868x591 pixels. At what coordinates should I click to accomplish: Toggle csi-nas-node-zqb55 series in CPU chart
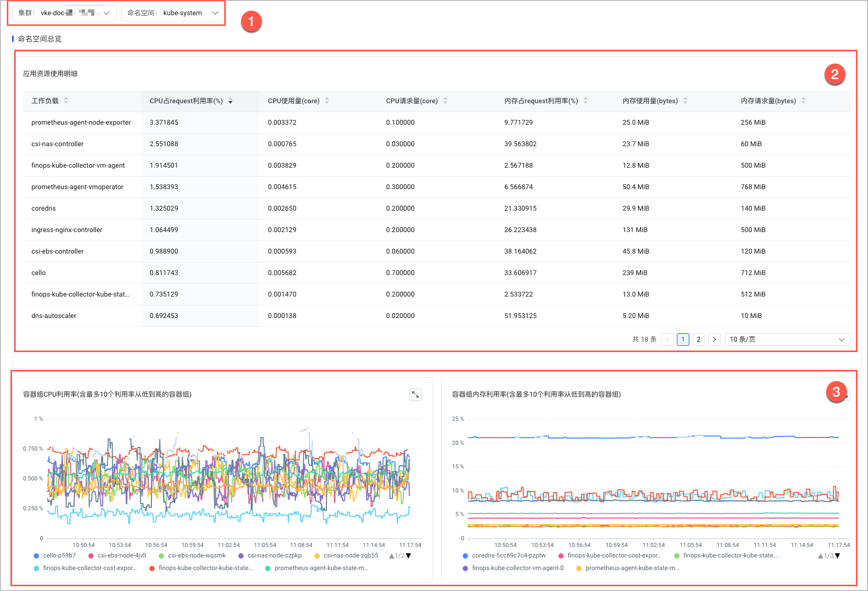pos(346,555)
